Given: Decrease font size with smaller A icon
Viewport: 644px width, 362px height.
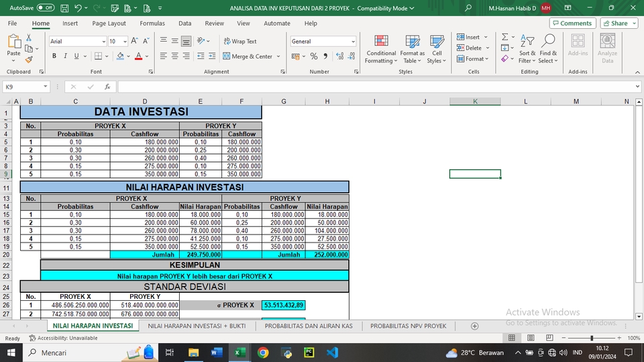Looking at the screenshot, I should pos(146,41).
